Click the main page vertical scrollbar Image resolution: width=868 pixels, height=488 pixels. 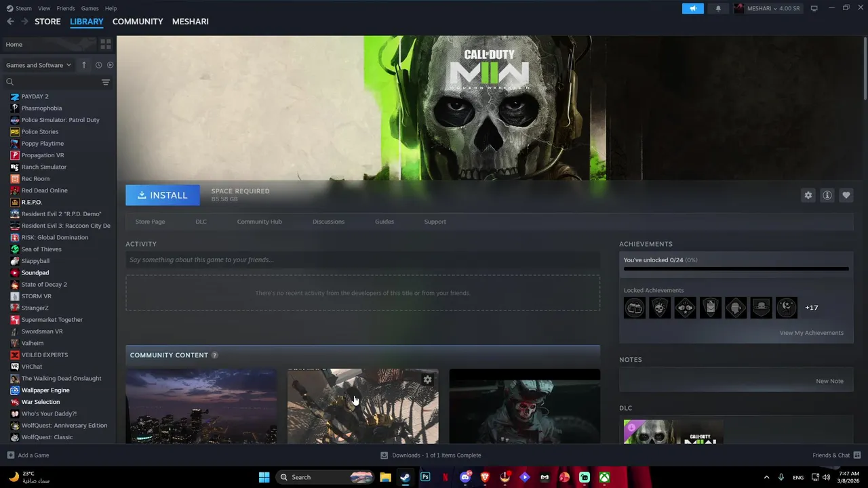coord(865,68)
